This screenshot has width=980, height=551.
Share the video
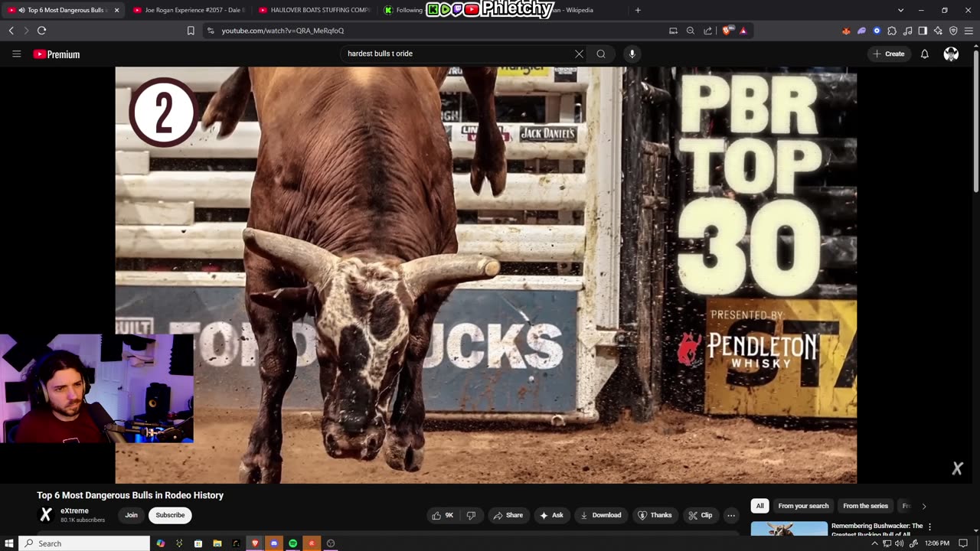508,515
